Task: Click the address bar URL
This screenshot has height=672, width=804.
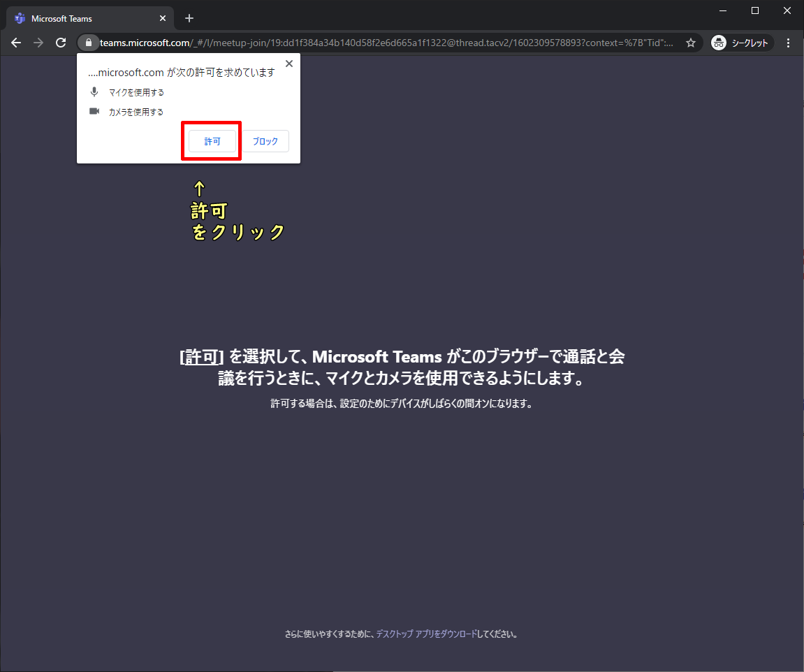Action: coord(386,43)
